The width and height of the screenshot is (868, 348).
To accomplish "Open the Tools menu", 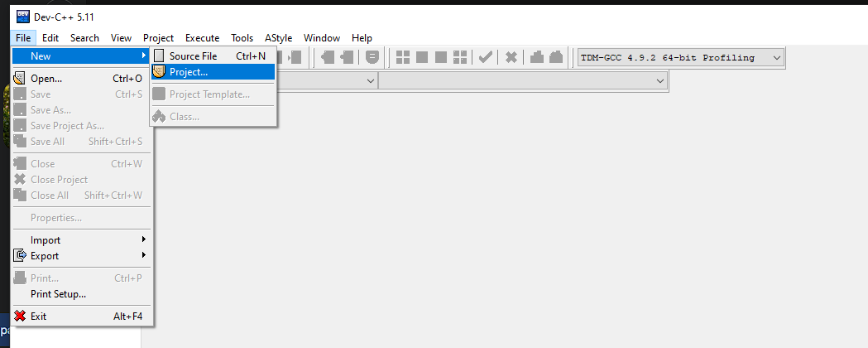I will (242, 38).
